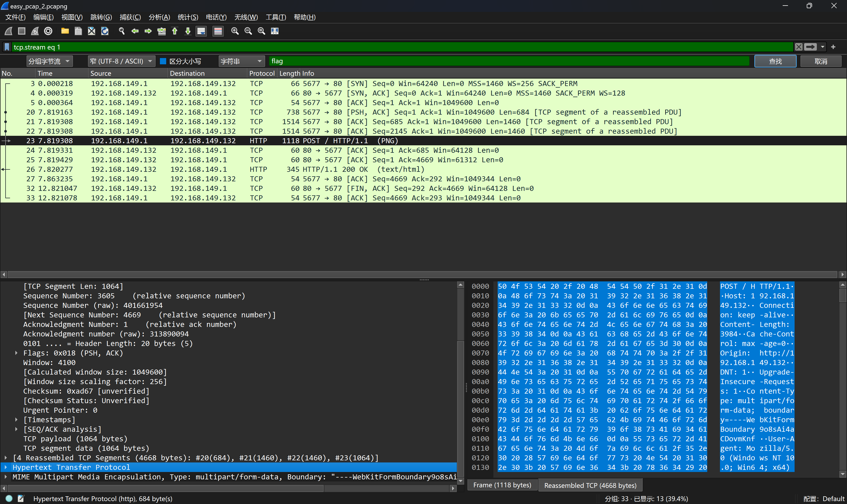Click the expert information circle in status bar

pos(9,498)
